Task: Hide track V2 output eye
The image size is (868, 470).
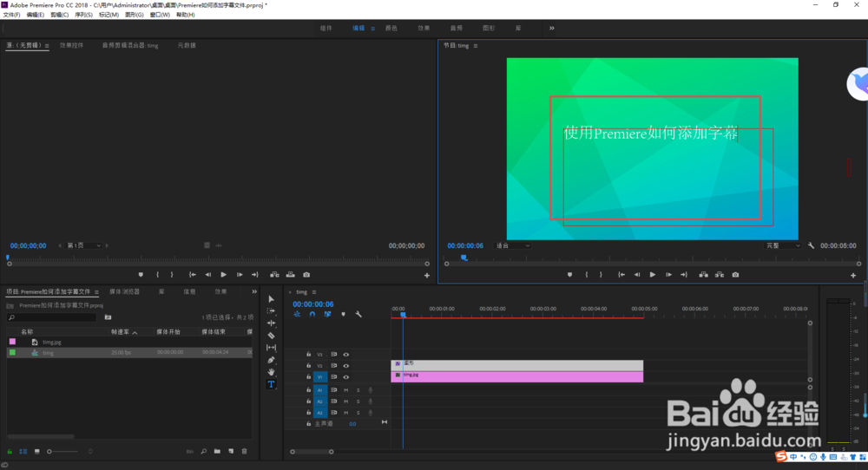Action: (346, 365)
